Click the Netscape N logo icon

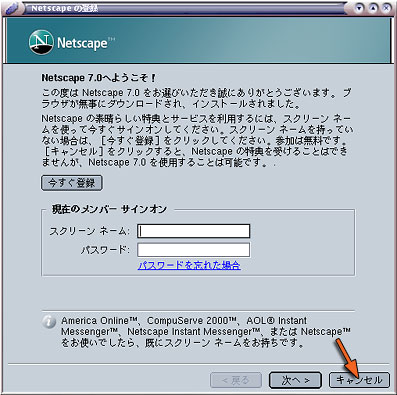tap(41, 43)
